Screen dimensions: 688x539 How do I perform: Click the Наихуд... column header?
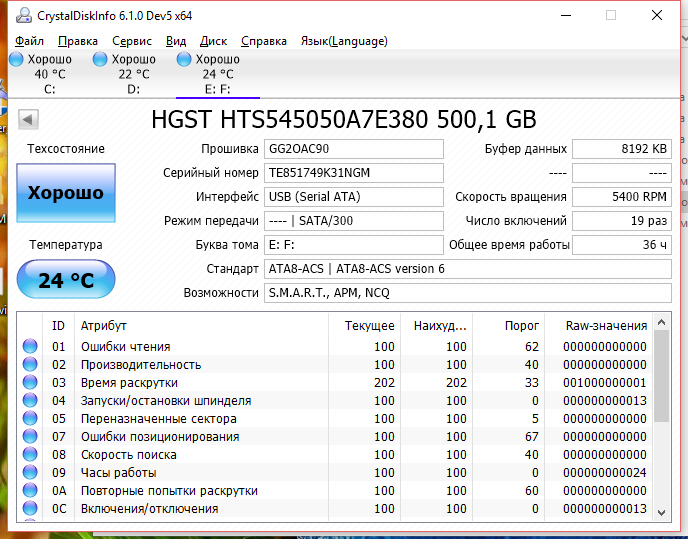pos(436,326)
